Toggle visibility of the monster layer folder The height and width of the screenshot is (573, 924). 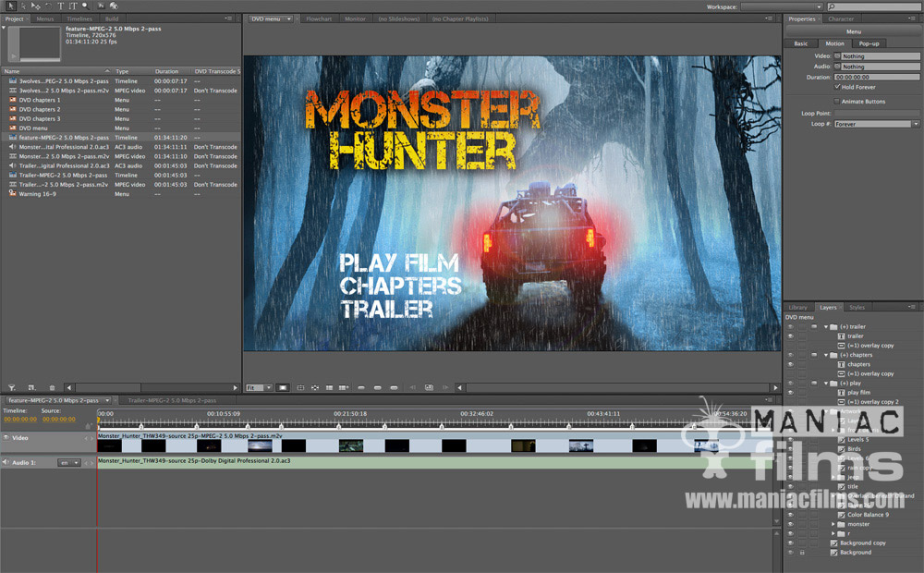pyautogui.click(x=791, y=524)
